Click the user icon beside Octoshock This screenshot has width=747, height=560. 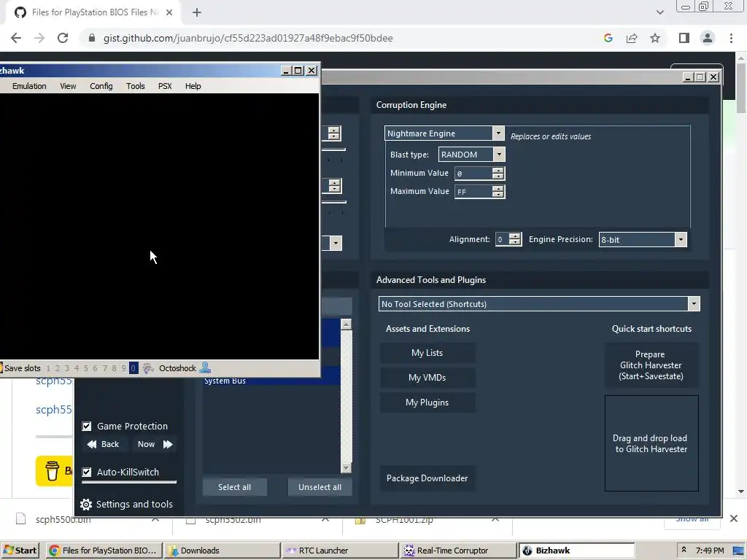click(x=205, y=367)
